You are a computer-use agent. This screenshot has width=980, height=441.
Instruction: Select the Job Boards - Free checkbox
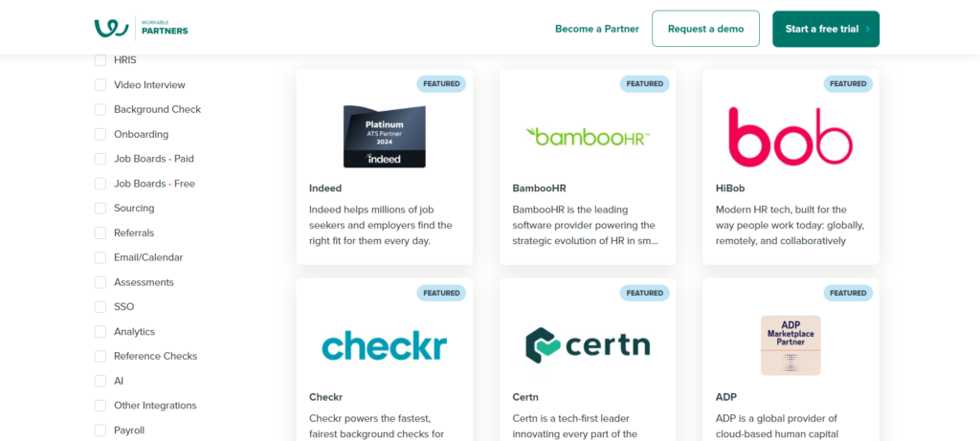coord(100,184)
